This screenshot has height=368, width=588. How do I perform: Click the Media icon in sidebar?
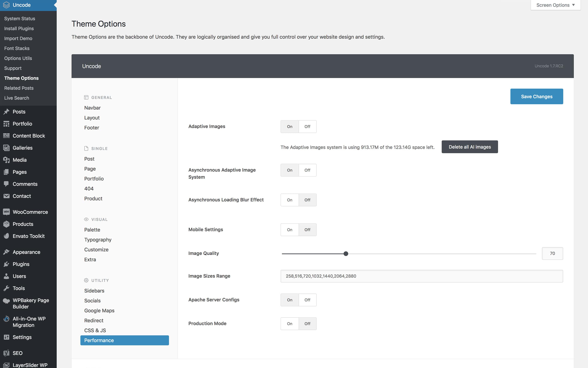pyautogui.click(x=6, y=160)
